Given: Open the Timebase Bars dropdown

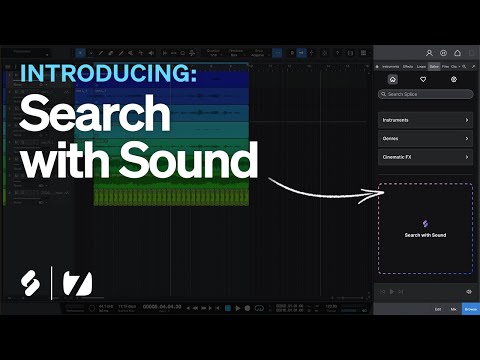Looking at the screenshot, I should pyautogui.click(x=236, y=55).
